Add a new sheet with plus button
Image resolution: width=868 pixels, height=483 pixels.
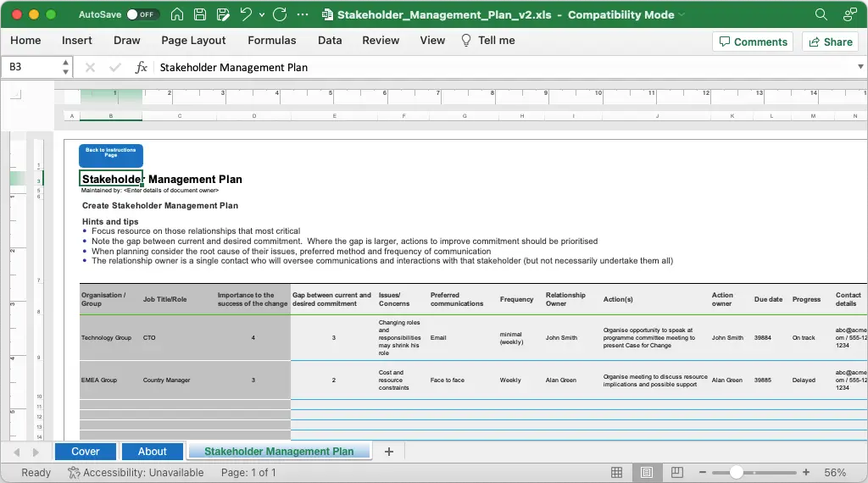pos(388,452)
